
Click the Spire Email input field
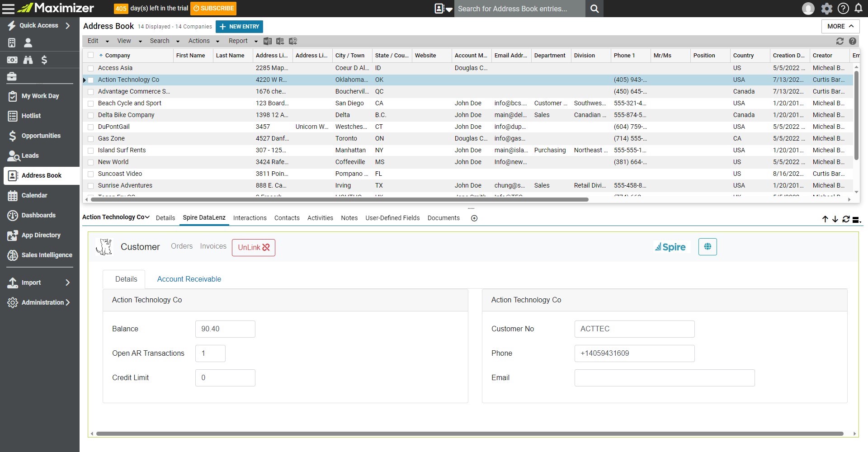[665, 378]
